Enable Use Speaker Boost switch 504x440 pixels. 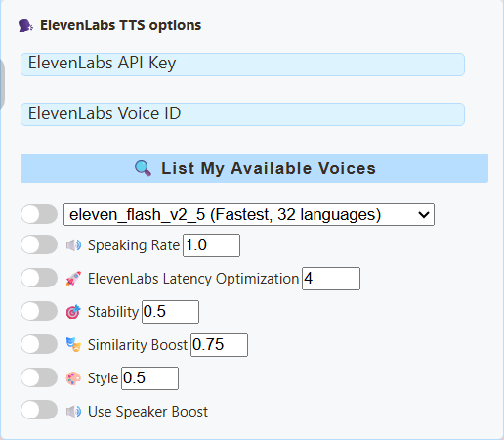(x=39, y=410)
